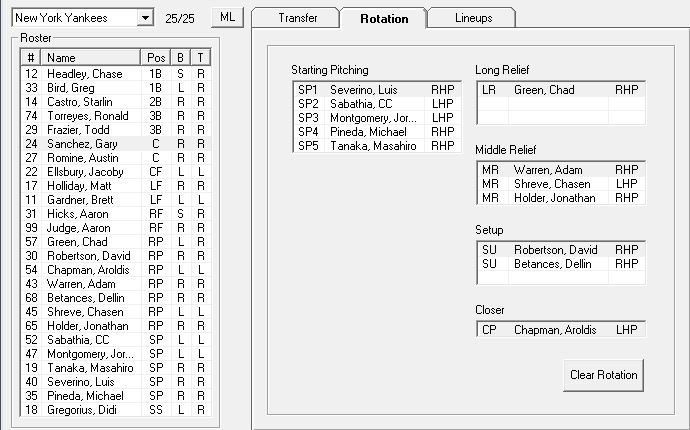Select SP1 Severino, Luis in Starting Pitching

(x=377, y=90)
